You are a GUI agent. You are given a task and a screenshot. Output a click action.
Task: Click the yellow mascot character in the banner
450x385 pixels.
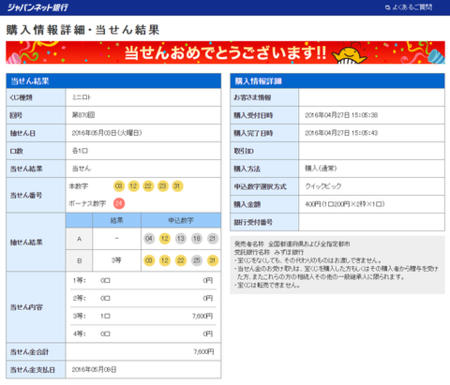(x=349, y=54)
